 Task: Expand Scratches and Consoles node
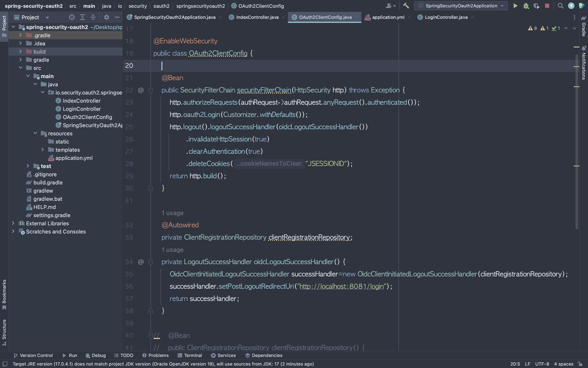pyautogui.click(x=13, y=231)
